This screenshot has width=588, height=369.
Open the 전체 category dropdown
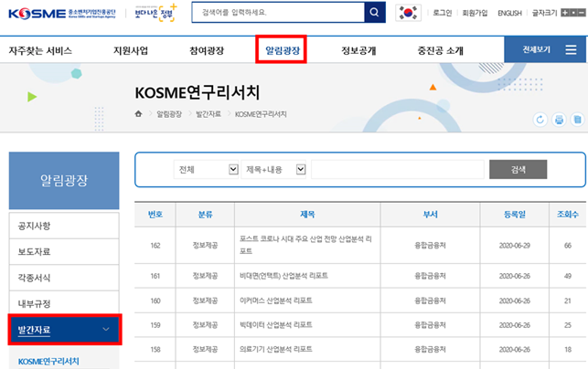tap(208, 169)
